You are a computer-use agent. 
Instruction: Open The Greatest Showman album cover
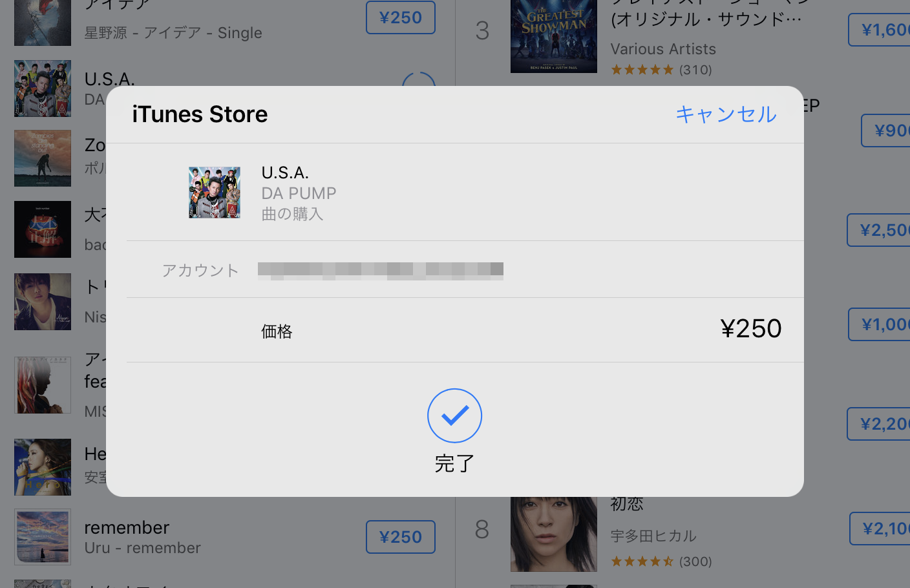point(554,36)
